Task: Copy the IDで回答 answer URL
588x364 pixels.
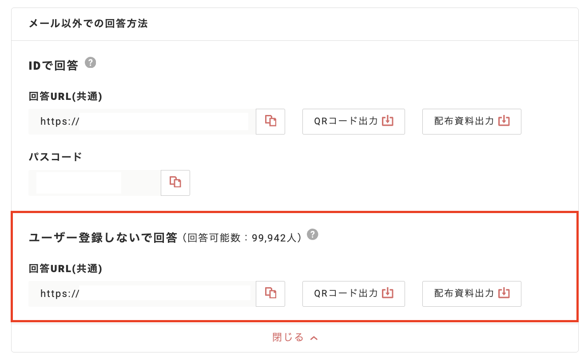Action: 270,121
